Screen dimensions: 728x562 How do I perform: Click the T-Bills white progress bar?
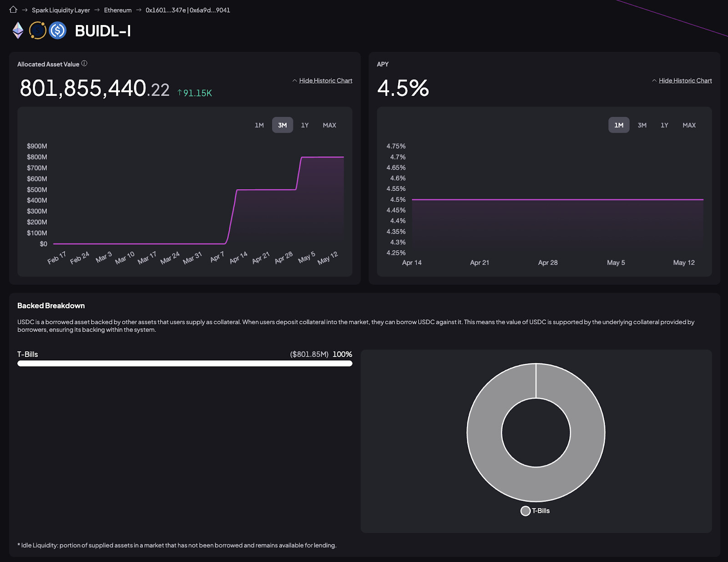[x=185, y=363]
